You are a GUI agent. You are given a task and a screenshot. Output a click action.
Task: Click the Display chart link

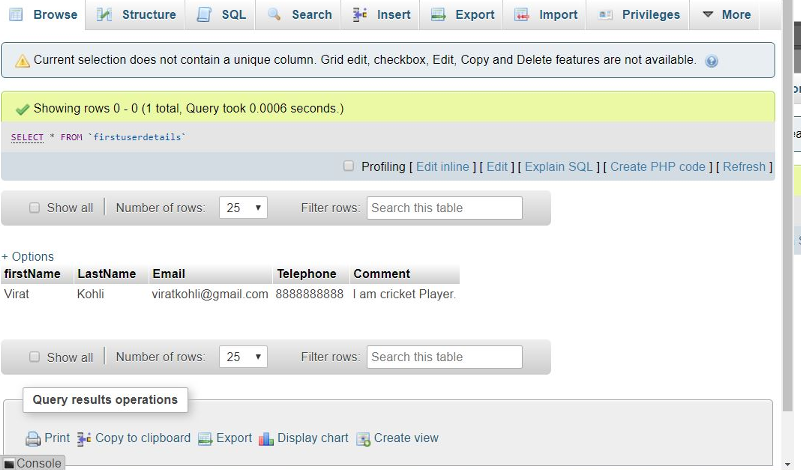[x=313, y=438]
